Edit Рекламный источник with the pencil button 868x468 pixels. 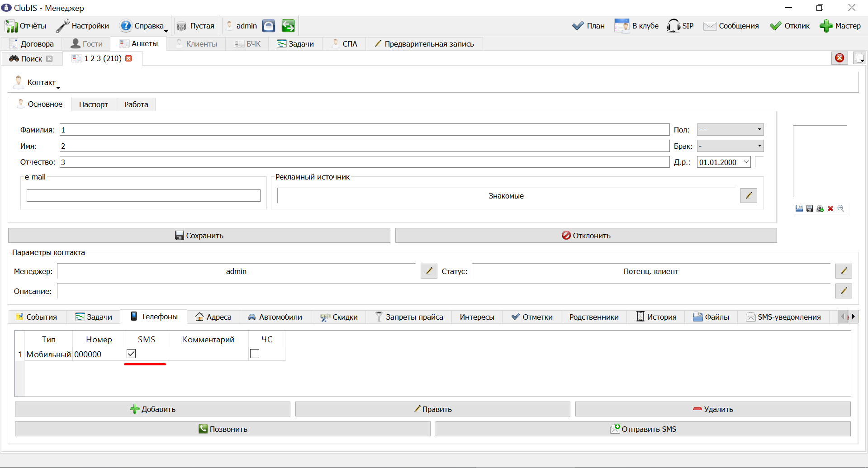[x=749, y=195]
